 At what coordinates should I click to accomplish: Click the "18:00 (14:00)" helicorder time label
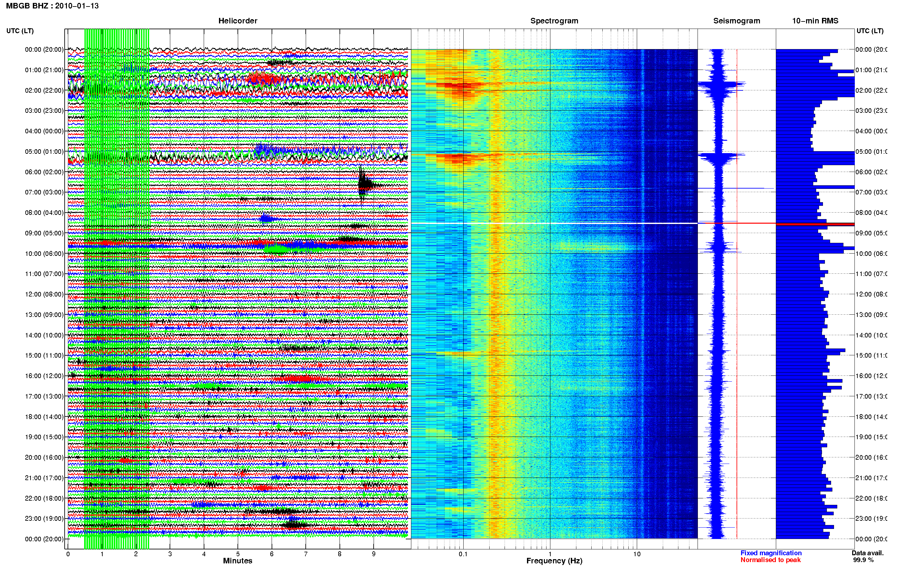pyautogui.click(x=44, y=417)
